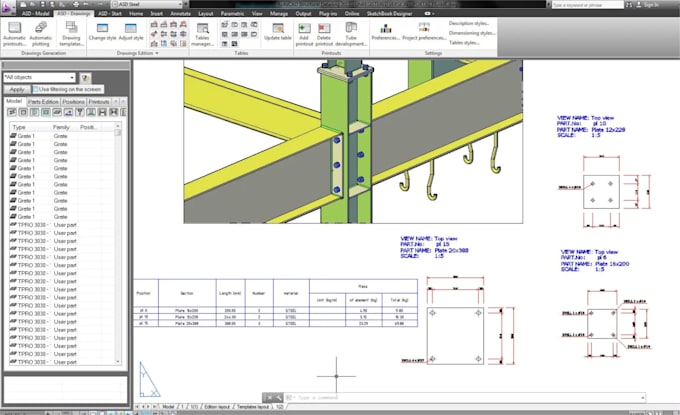Expand the All objects filter dropdown
This screenshot has width=680, height=415.
(72, 78)
